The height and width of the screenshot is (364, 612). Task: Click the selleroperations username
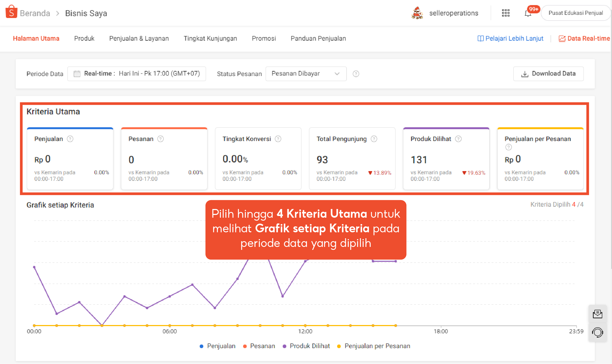(454, 13)
